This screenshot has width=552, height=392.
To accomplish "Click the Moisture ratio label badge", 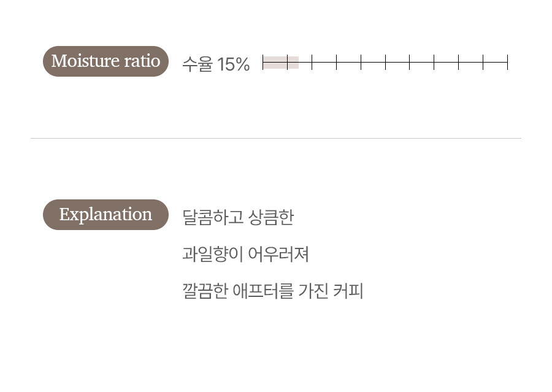I will click(x=105, y=61).
